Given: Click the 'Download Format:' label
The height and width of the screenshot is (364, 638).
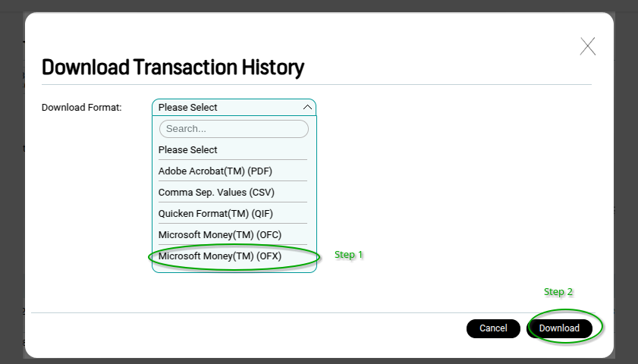Looking at the screenshot, I should (82, 108).
